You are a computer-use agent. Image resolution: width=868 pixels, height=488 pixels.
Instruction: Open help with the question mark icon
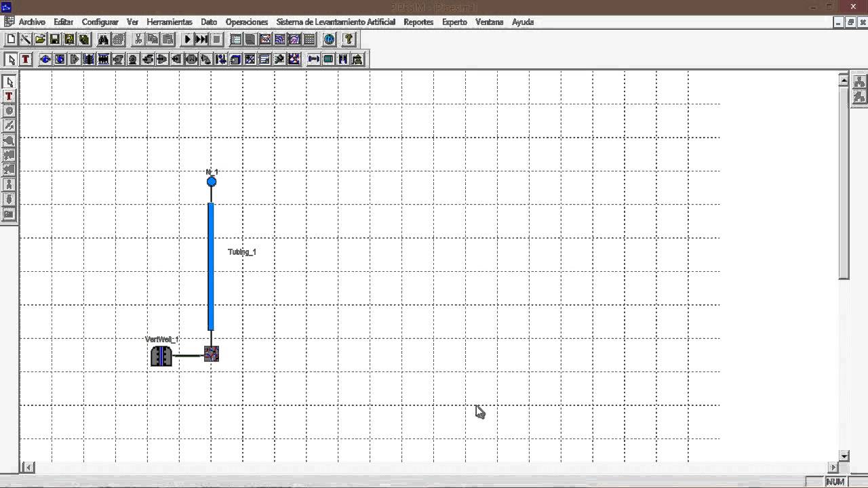click(x=349, y=39)
